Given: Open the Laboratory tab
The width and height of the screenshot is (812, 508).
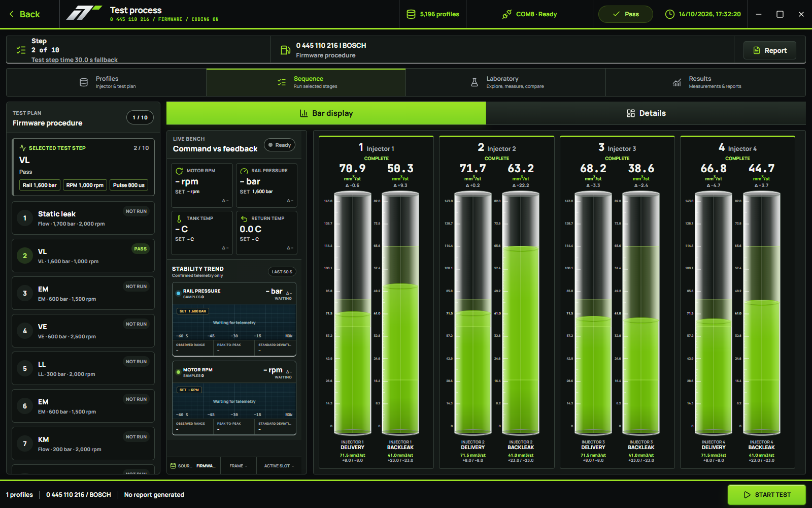Looking at the screenshot, I should click(505, 82).
